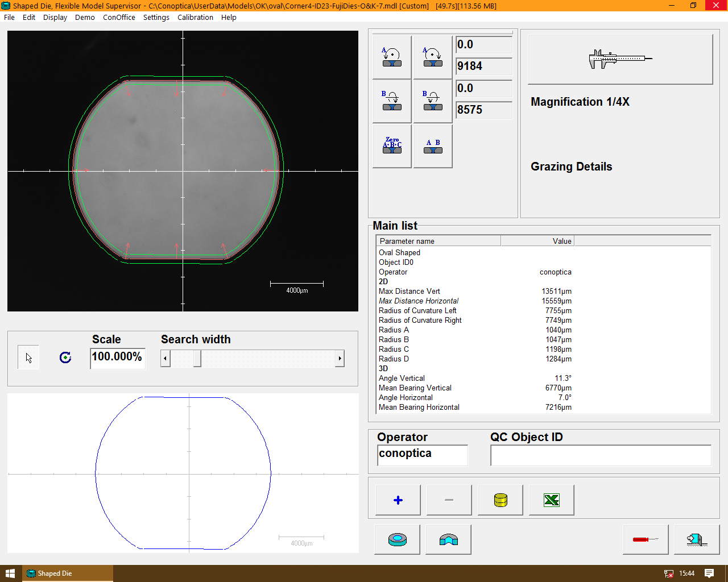728x582 pixels.
Task: Click the Zero A·B·C button
Action: pyautogui.click(x=392, y=147)
